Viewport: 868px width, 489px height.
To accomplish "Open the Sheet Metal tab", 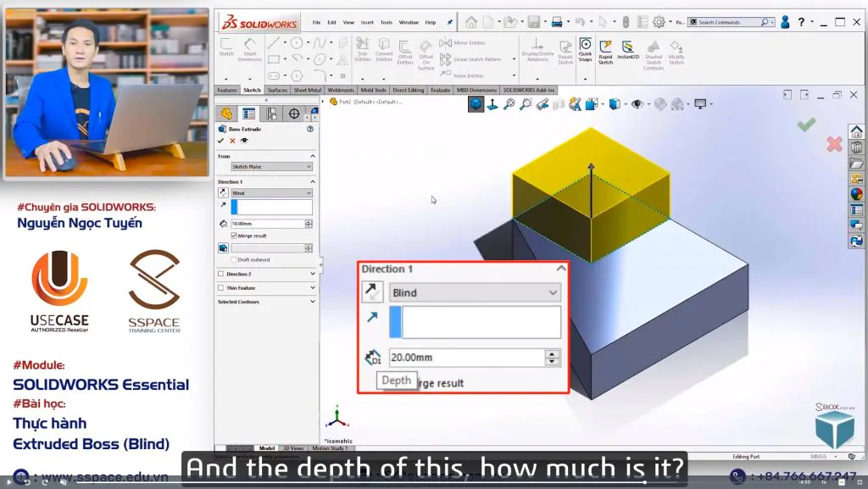I will tap(307, 90).
